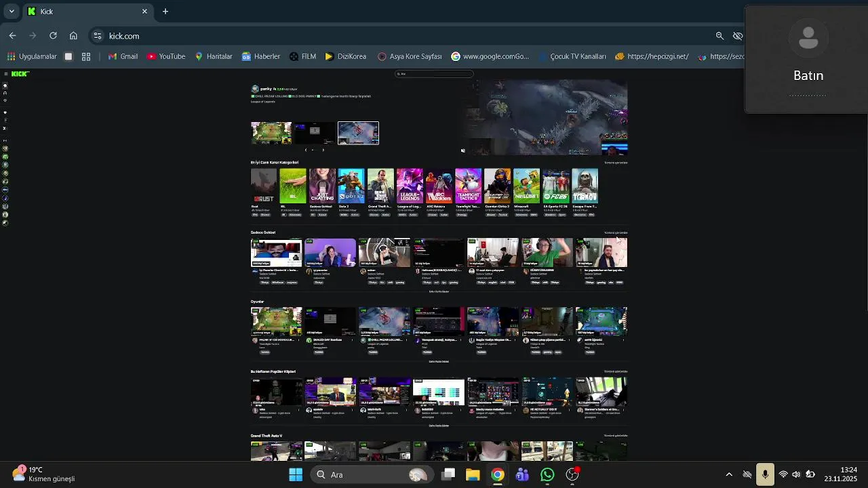The width and height of the screenshot is (868, 488).
Task: Open the zoom magnifier icon in address bar
Action: pos(719,36)
